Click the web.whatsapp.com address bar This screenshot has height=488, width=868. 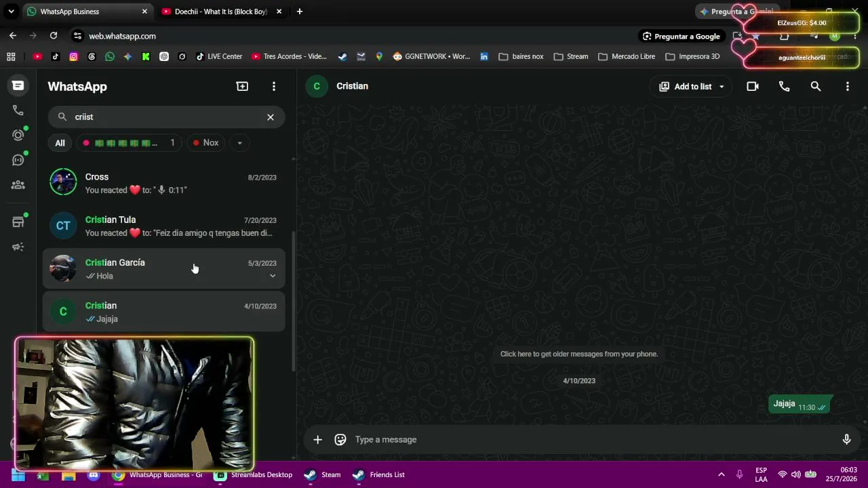tap(353, 36)
